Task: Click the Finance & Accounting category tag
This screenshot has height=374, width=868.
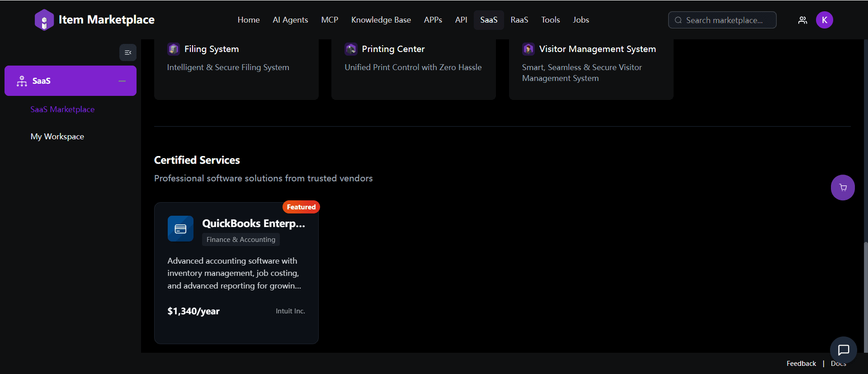Action: pos(241,240)
